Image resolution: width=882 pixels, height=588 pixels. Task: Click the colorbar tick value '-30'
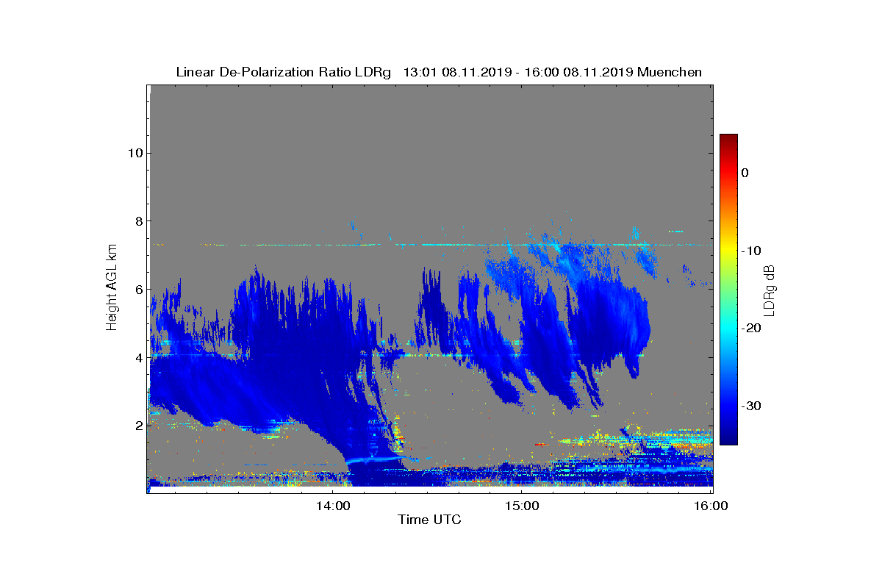(750, 406)
